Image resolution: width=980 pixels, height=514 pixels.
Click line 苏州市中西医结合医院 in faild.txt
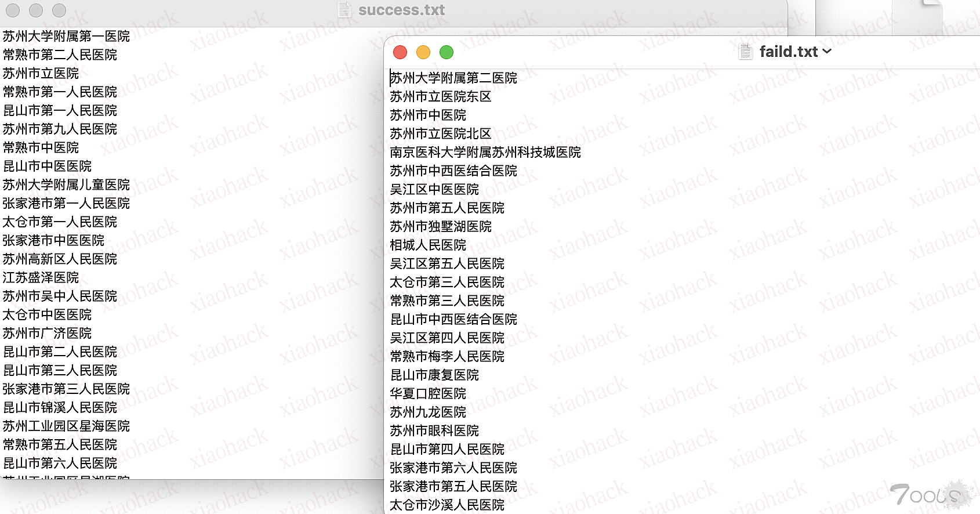pos(453,171)
